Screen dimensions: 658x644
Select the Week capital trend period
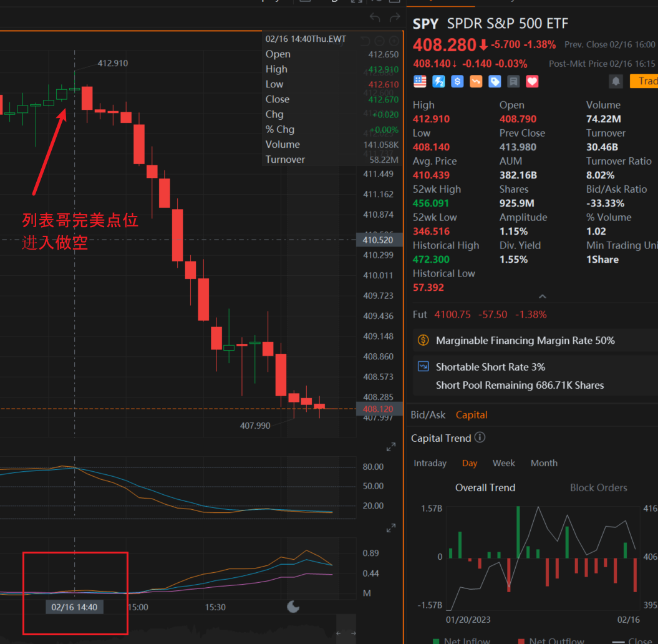[x=503, y=463]
